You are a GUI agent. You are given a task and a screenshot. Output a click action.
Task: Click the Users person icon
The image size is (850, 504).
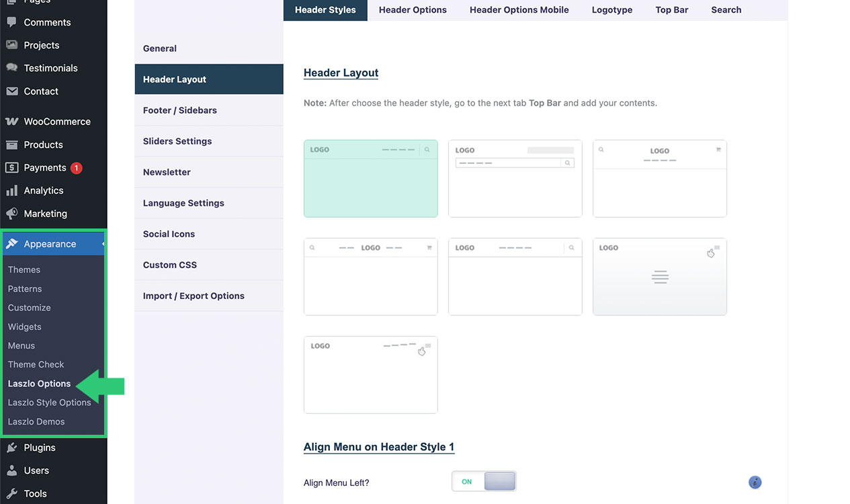12,470
